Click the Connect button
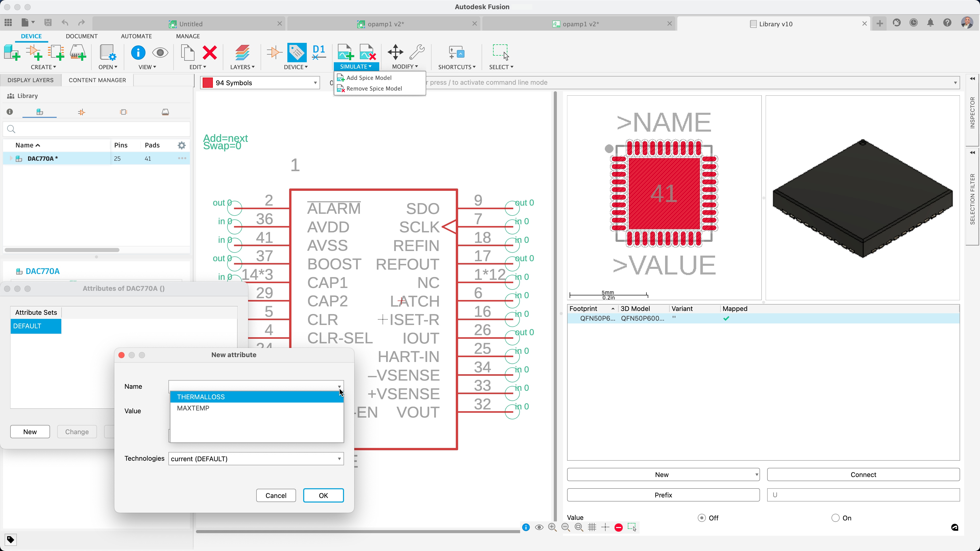 (x=863, y=474)
